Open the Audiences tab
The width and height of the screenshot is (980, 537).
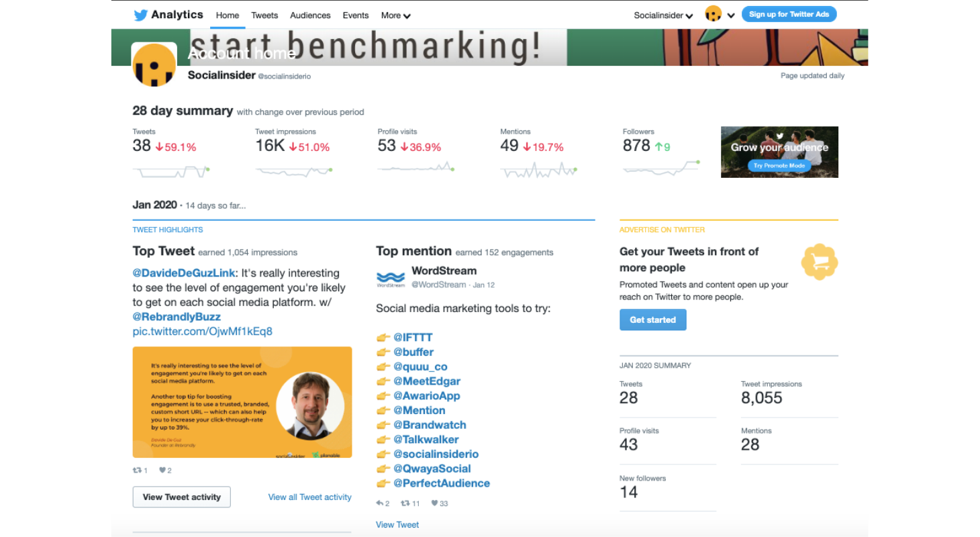click(x=310, y=15)
